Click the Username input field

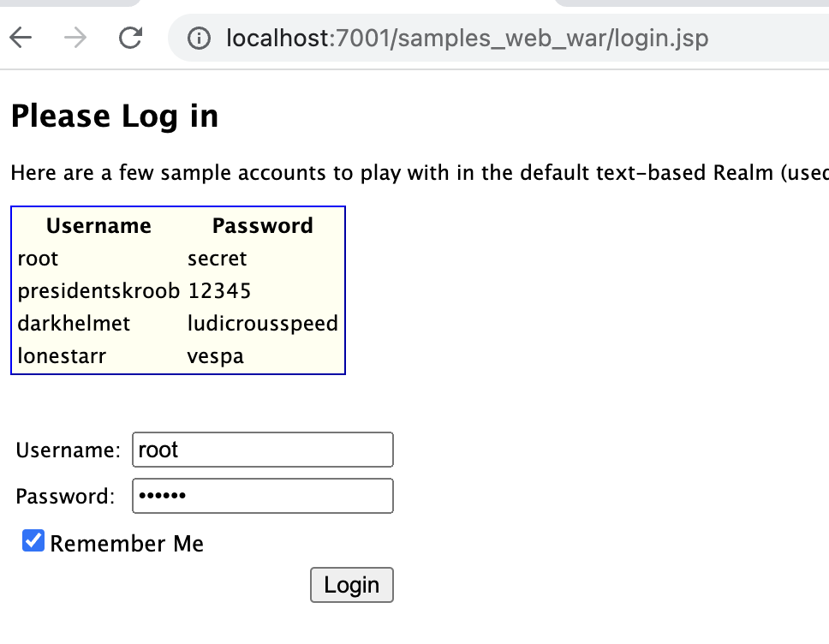coord(262,450)
